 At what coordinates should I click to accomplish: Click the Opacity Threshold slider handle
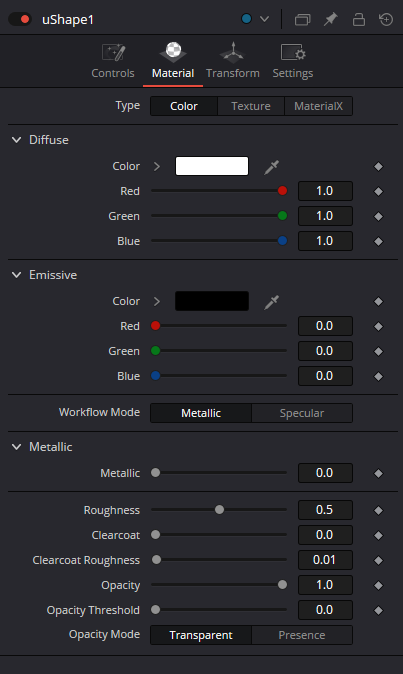[156, 610]
